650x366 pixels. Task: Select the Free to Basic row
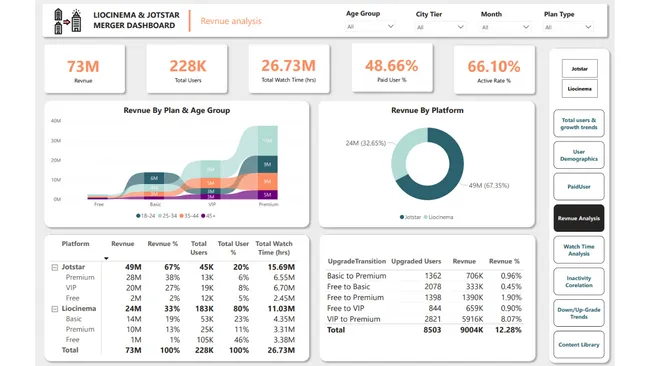click(x=424, y=287)
